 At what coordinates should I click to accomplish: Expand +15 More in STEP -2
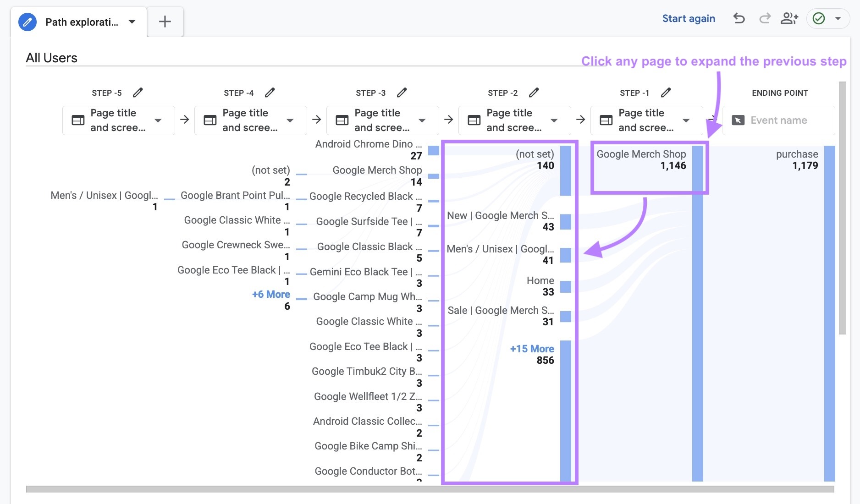tap(532, 349)
